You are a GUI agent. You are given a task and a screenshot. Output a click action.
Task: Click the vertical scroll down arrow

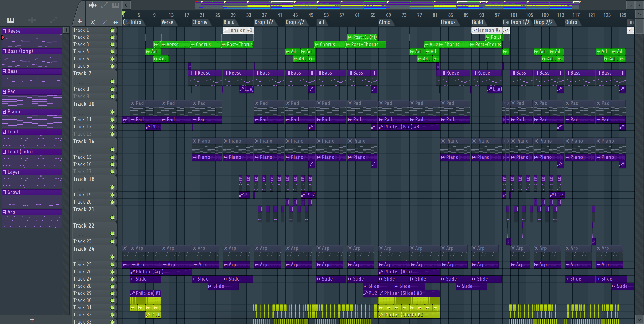tap(639, 320)
